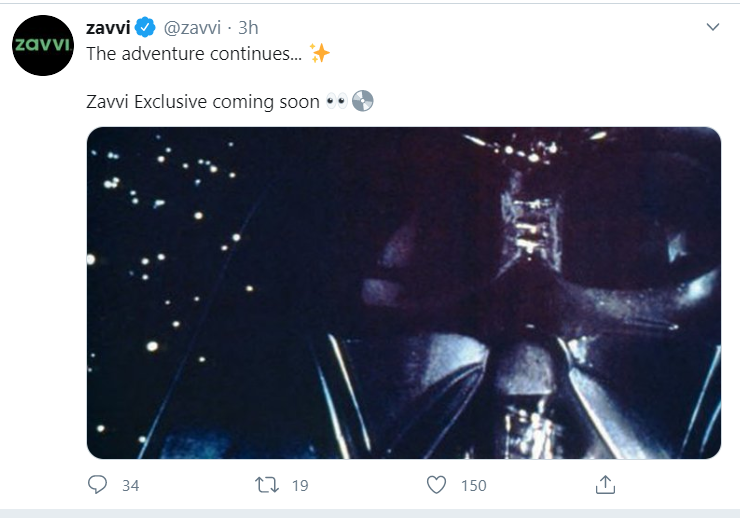Click "Zavvi Exclusive coming soon" text
Image resolution: width=740 pixels, height=518 pixels.
(x=203, y=102)
